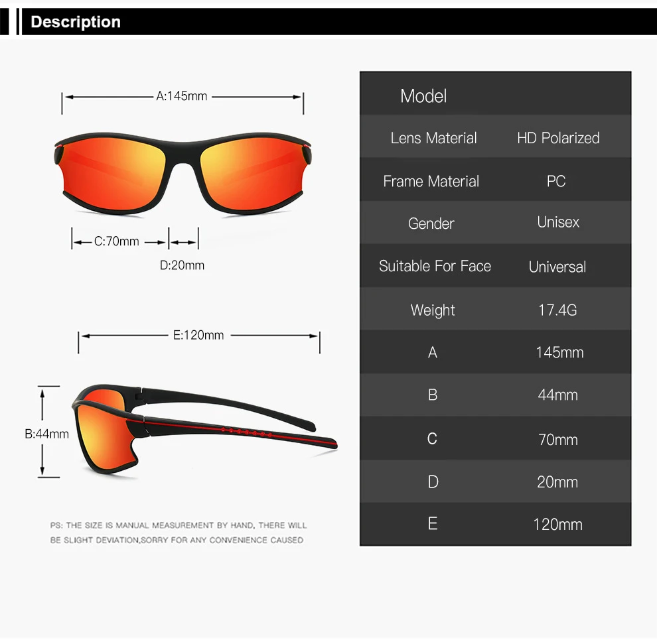Click the 70mm value in the table

557,440
